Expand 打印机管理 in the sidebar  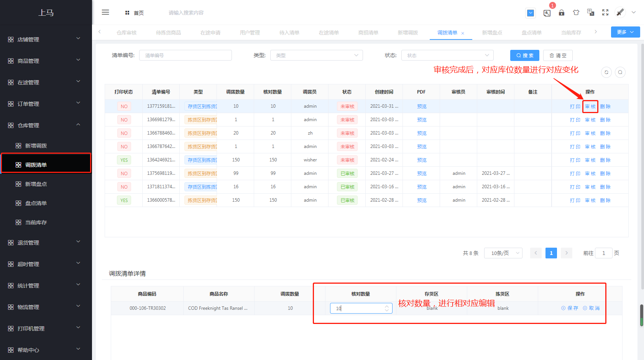tap(46, 329)
